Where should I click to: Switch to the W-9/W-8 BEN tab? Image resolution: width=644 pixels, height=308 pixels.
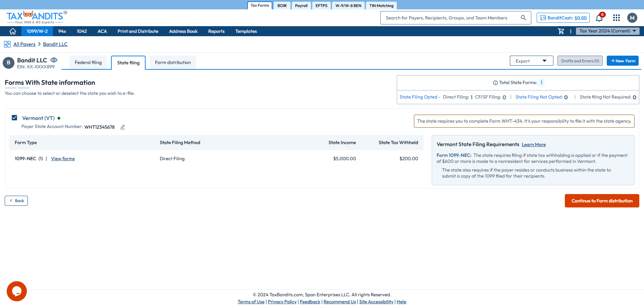348,6
